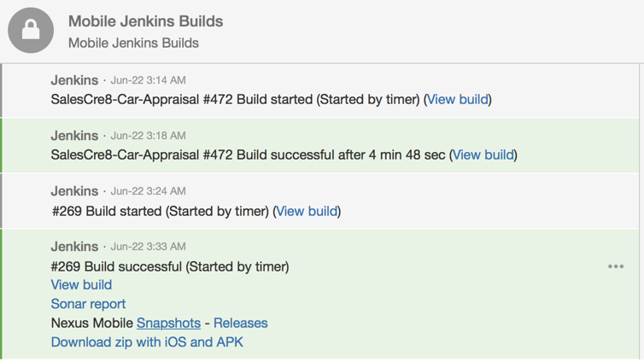This screenshot has height=362, width=644.
Task: Click the Mobile Jenkins Builds room title
Action: point(145,21)
